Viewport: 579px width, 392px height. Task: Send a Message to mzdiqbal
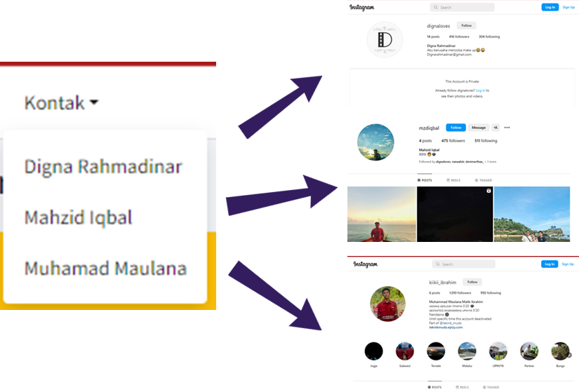(479, 128)
